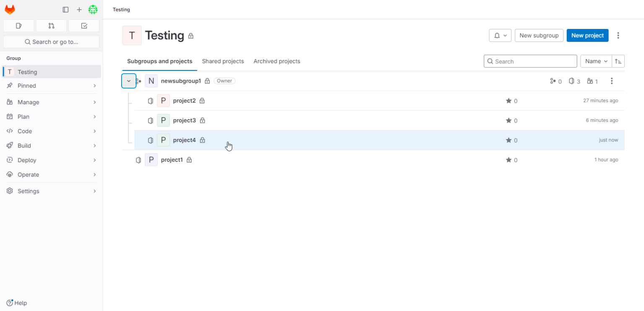Image resolution: width=644 pixels, height=311 pixels.
Task: Expand the Settings sidebar section
Action: [x=52, y=191]
